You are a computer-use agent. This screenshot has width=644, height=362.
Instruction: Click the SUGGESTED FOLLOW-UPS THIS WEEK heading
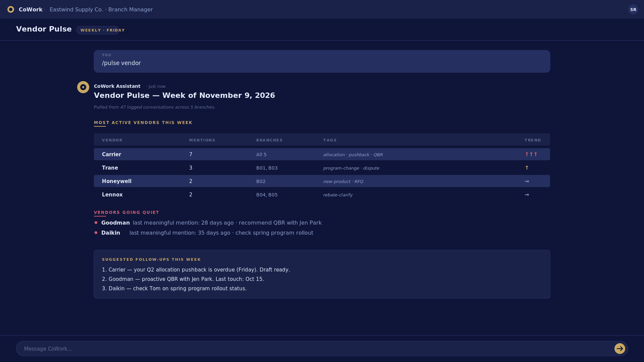[x=151, y=259]
